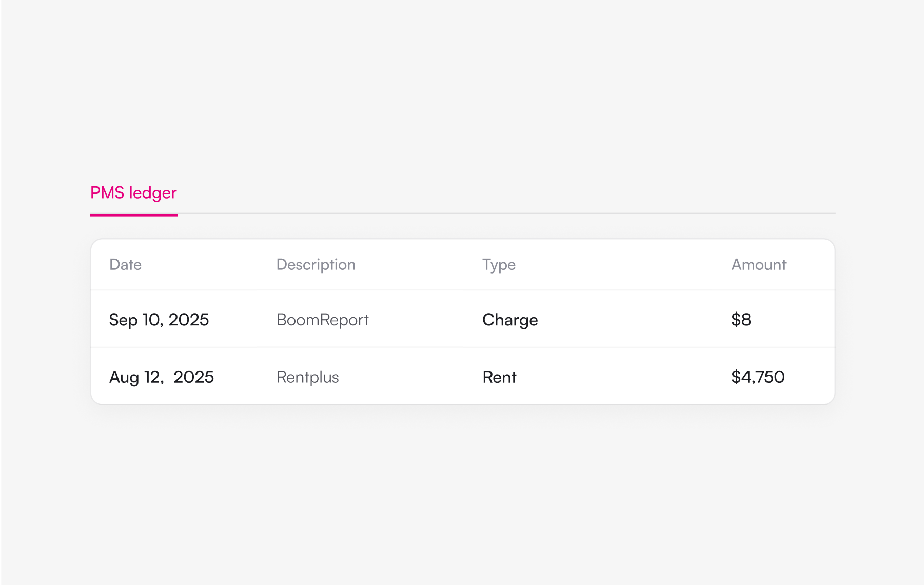Click empty space between Charge and $8
The image size is (924, 585).
pyautogui.click(x=635, y=320)
